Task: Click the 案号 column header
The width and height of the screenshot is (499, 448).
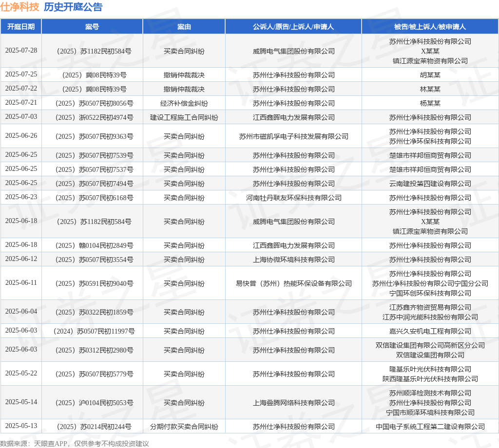Action: (x=92, y=27)
